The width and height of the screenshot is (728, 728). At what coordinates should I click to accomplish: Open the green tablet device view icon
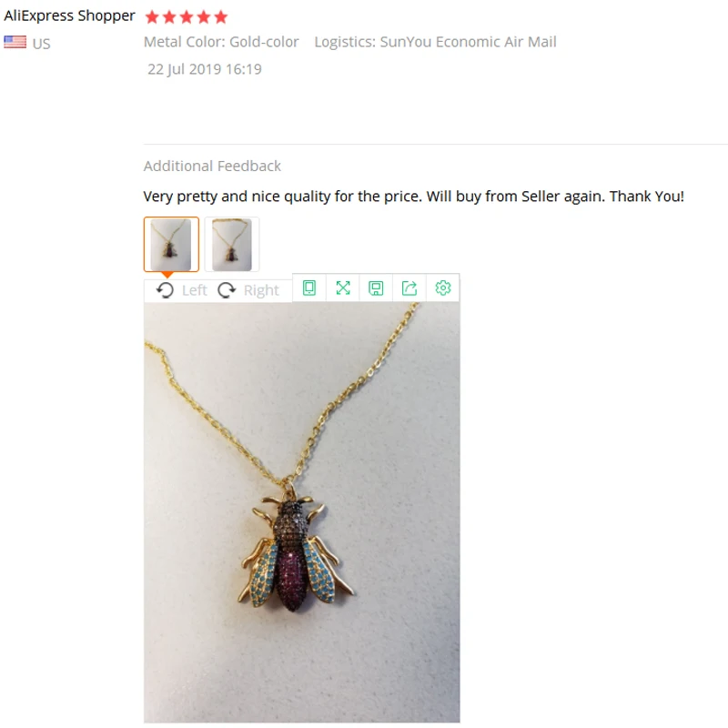(x=309, y=288)
